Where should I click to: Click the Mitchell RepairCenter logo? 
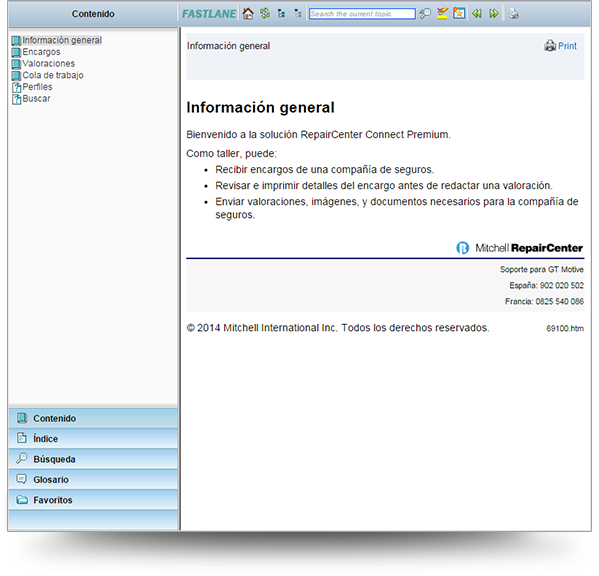pyautogui.click(x=520, y=248)
